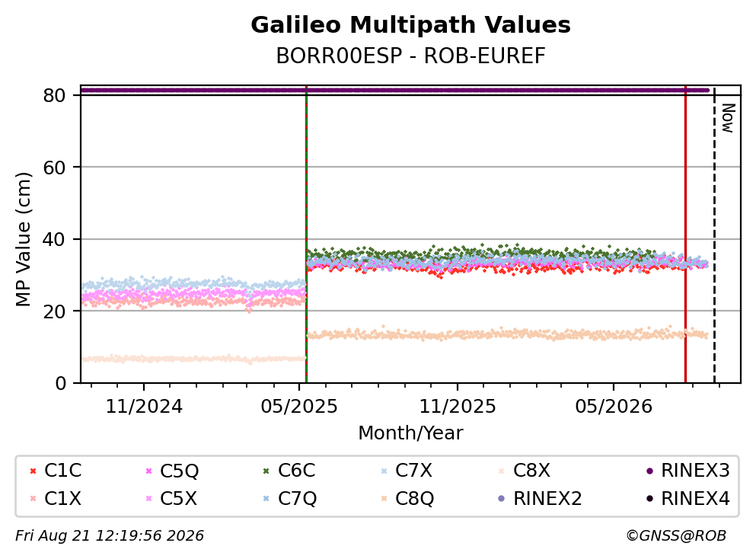Click the C6C green legend marker
This screenshot has height=559, width=756.
click(x=266, y=471)
